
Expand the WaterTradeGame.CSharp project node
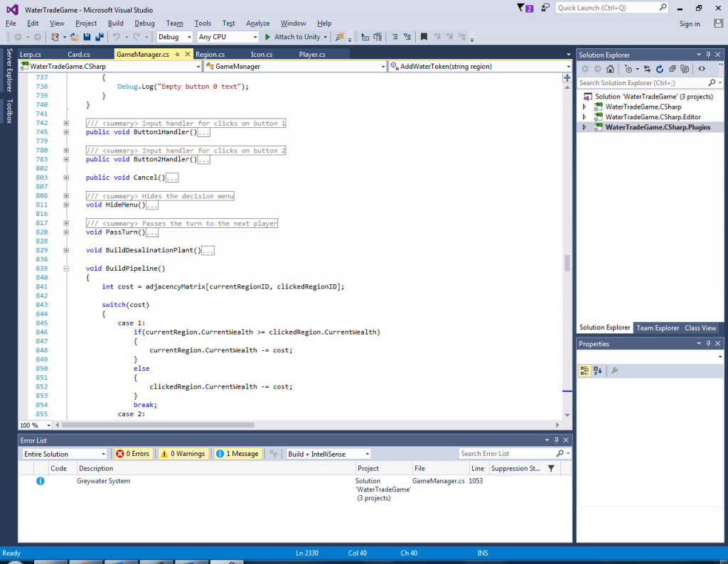pyautogui.click(x=584, y=107)
